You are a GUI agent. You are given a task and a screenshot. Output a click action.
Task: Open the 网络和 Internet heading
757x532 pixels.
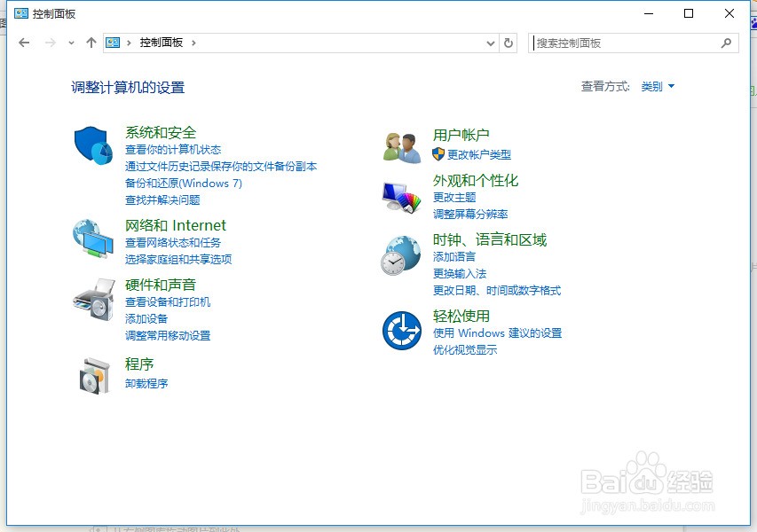(x=175, y=226)
